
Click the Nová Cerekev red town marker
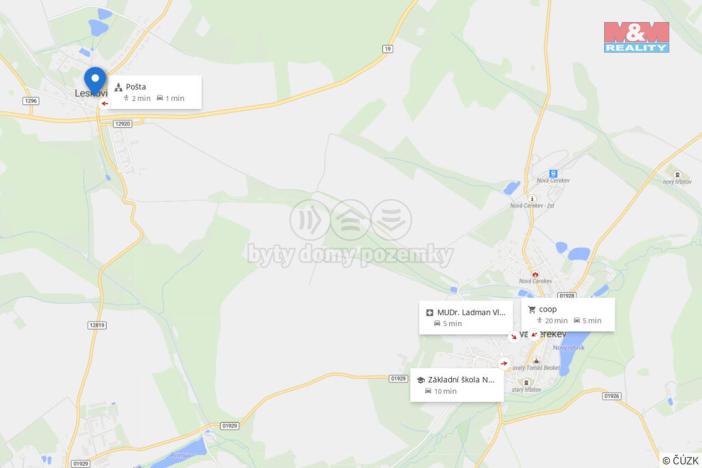535,275
